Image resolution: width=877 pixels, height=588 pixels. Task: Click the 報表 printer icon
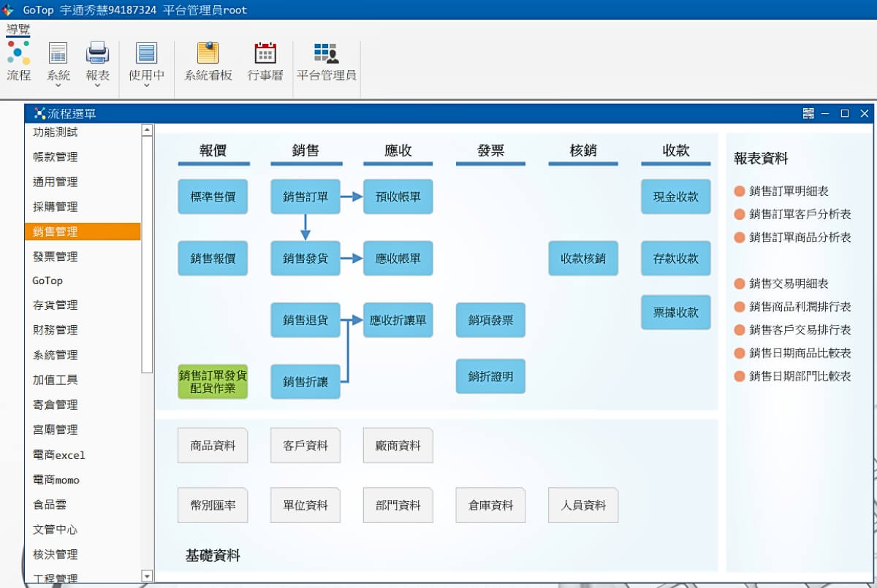[x=97, y=53]
